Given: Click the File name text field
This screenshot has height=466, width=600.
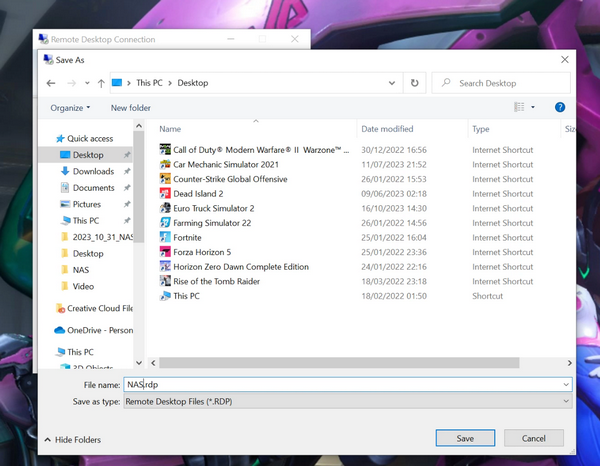Looking at the screenshot, I should [x=340, y=384].
